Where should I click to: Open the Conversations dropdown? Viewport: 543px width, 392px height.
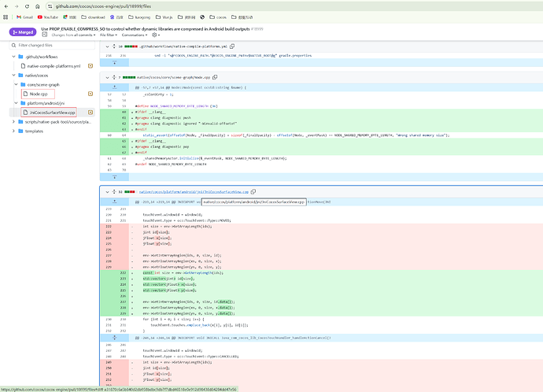click(135, 35)
